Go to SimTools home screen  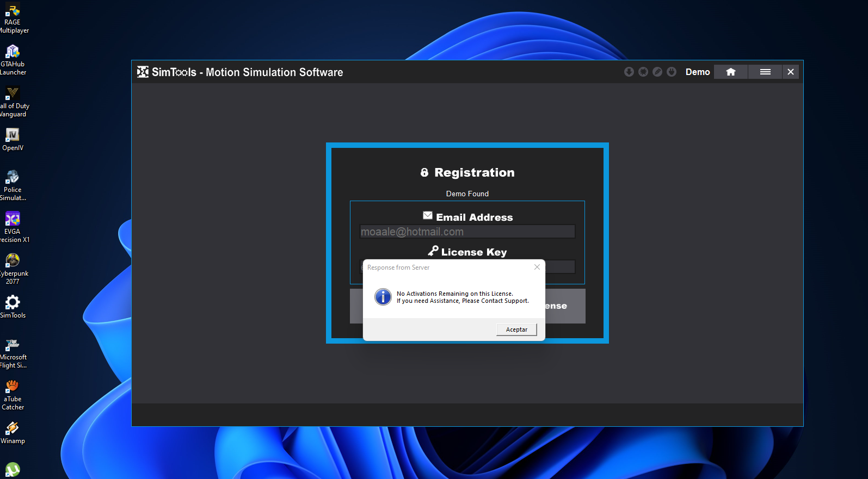tap(730, 72)
